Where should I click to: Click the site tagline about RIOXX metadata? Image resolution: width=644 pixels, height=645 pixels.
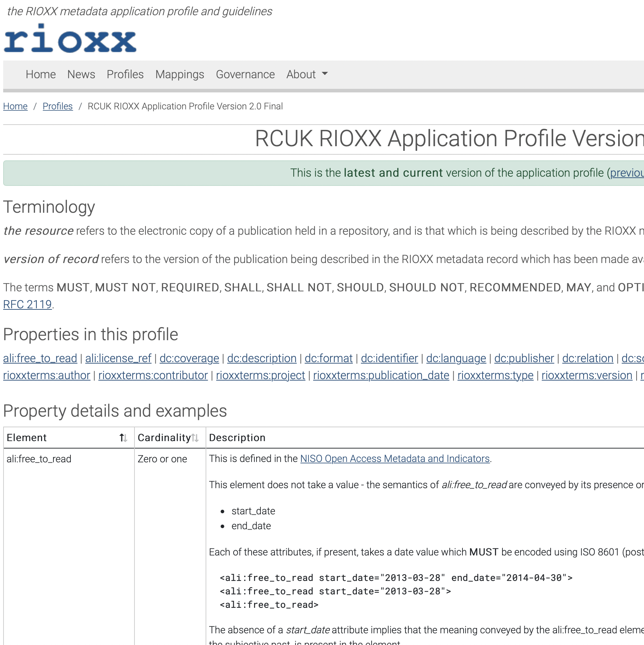click(140, 11)
